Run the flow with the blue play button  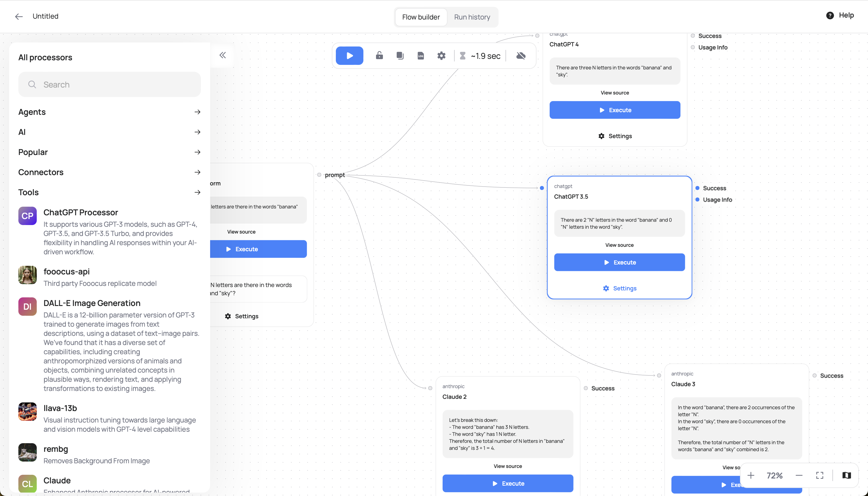click(x=350, y=55)
